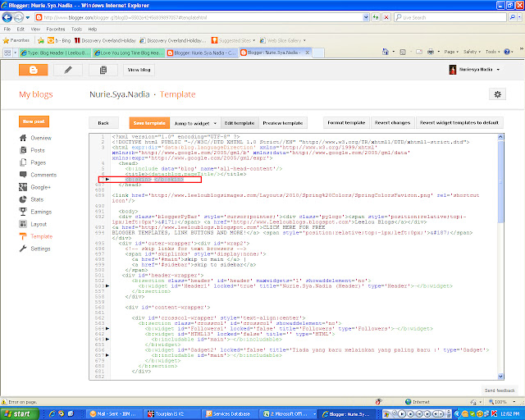Click the code editor scroll-up arrow
The width and height of the screenshot is (525, 420).
[500, 137]
